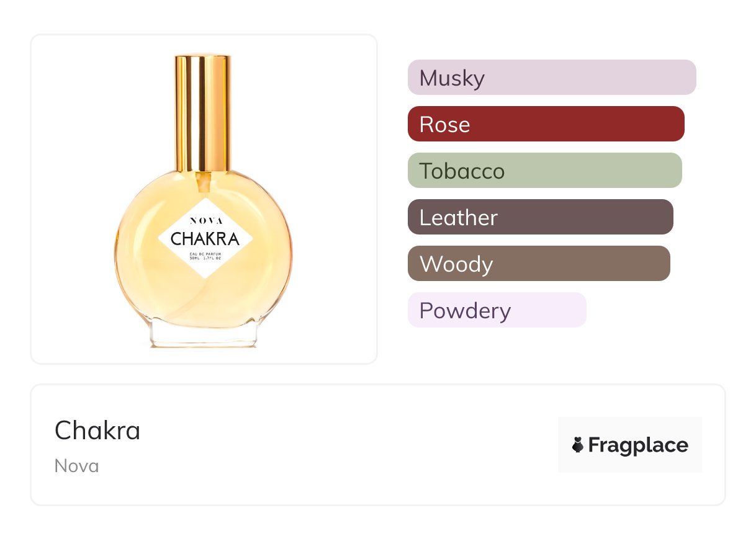756x536 pixels.
Task: Click the word Rose in red bar
Action: pyautogui.click(x=444, y=124)
